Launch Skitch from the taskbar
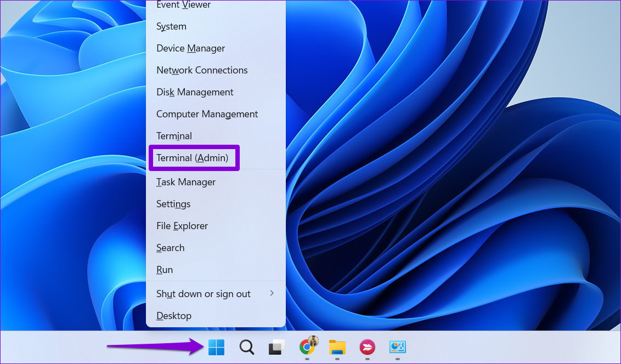This screenshot has width=621, height=364. [367, 348]
